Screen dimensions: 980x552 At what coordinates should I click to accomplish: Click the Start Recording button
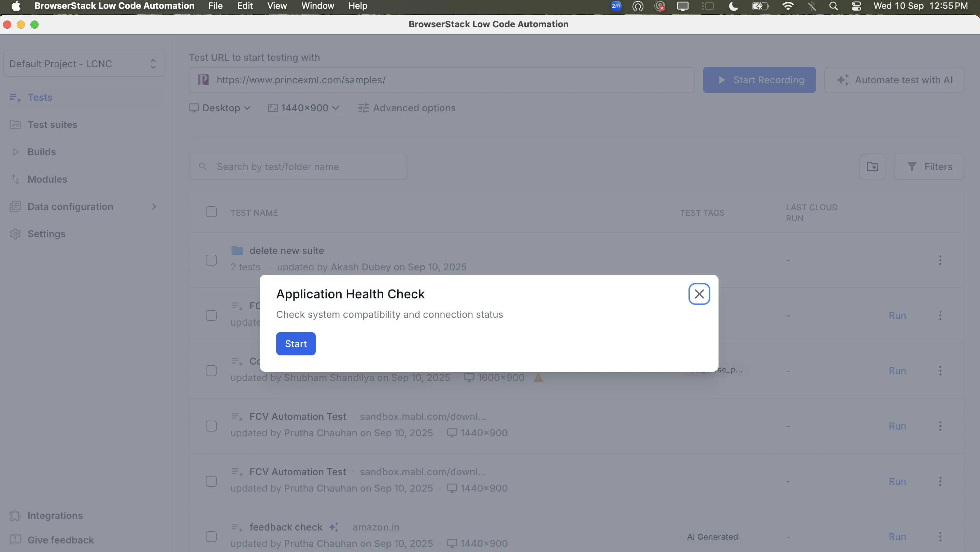pyautogui.click(x=759, y=80)
